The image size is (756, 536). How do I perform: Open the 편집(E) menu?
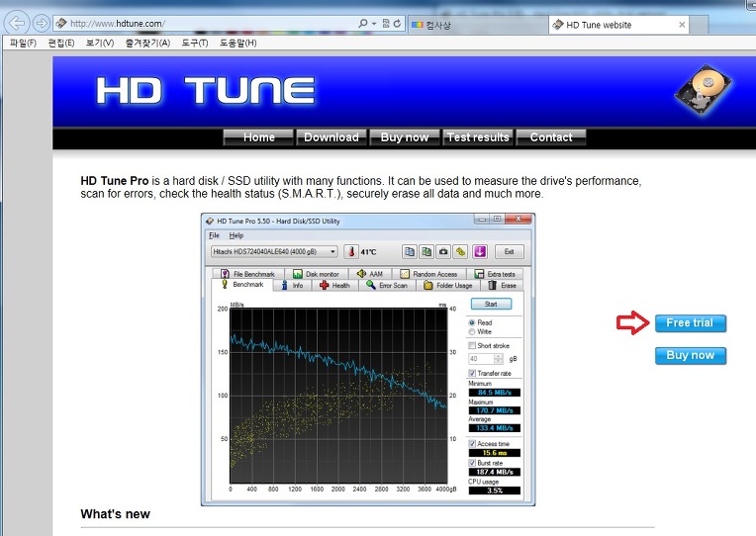click(61, 43)
